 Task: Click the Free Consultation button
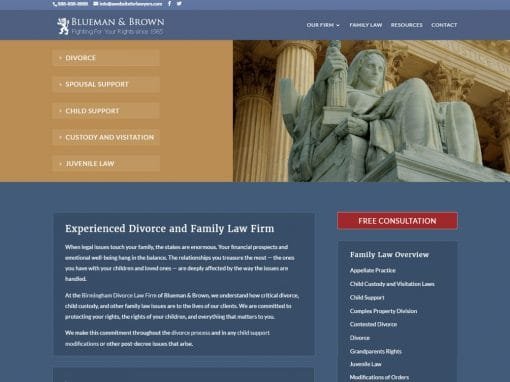click(397, 221)
